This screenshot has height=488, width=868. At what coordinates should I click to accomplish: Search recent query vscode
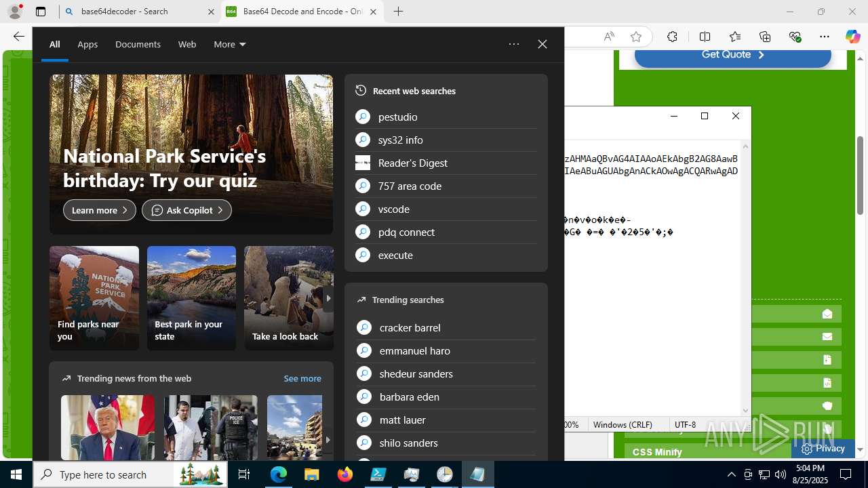446,209
